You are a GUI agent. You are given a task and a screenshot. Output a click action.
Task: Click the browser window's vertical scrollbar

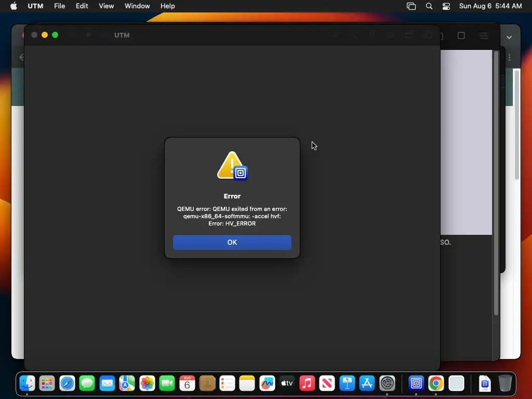coord(516,124)
